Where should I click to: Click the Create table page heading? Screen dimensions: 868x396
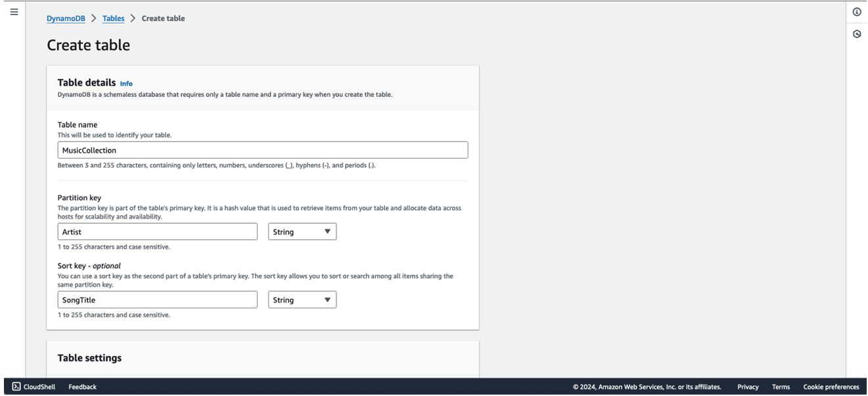(x=89, y=45)
